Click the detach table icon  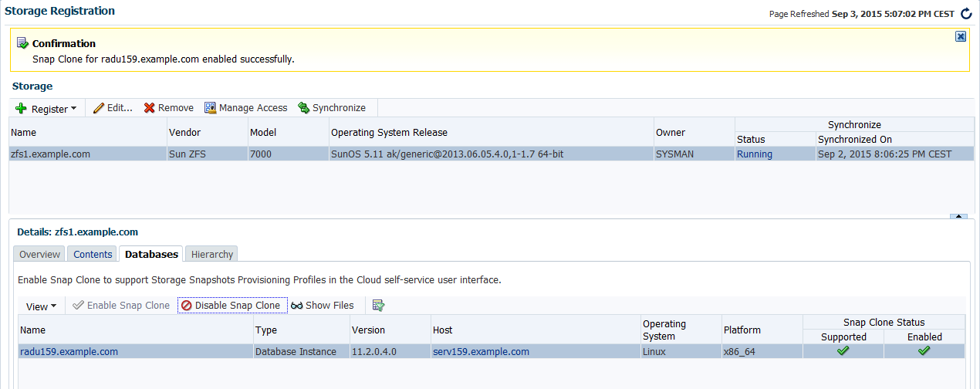(378, 306)
